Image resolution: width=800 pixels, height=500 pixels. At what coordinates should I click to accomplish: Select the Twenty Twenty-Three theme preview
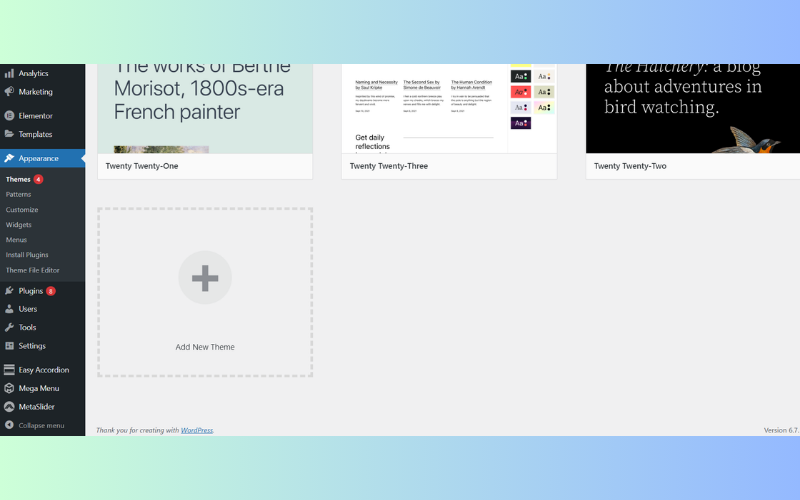(x=449, y=109)
